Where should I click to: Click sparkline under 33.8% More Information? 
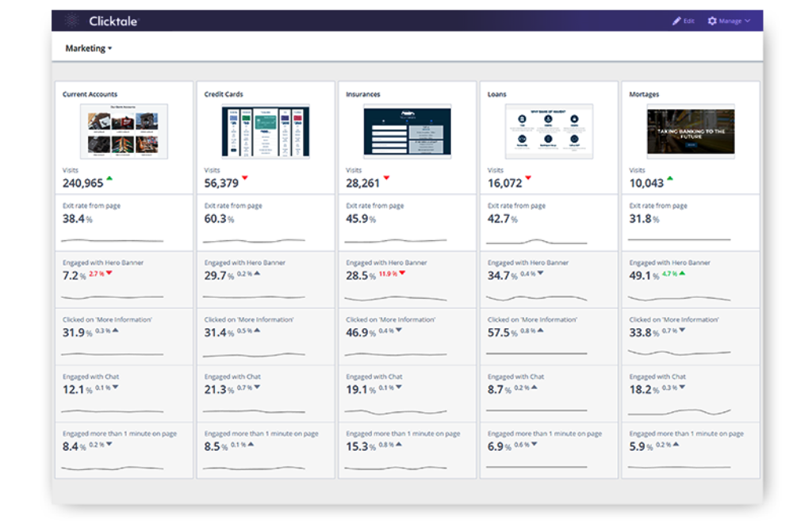679,353
